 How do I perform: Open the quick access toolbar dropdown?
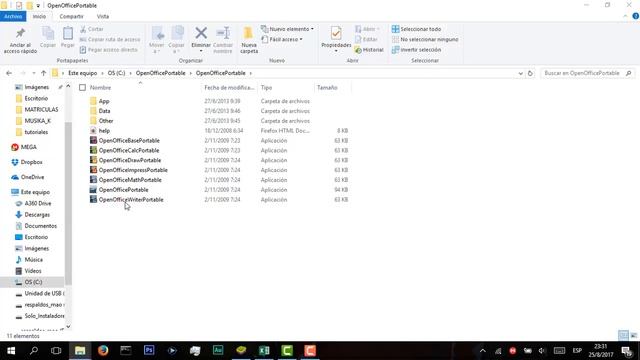[38, 6]
